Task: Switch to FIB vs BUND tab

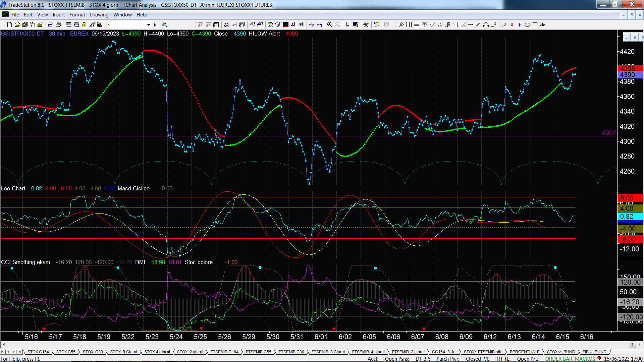Action: click(x=594, y=352)
